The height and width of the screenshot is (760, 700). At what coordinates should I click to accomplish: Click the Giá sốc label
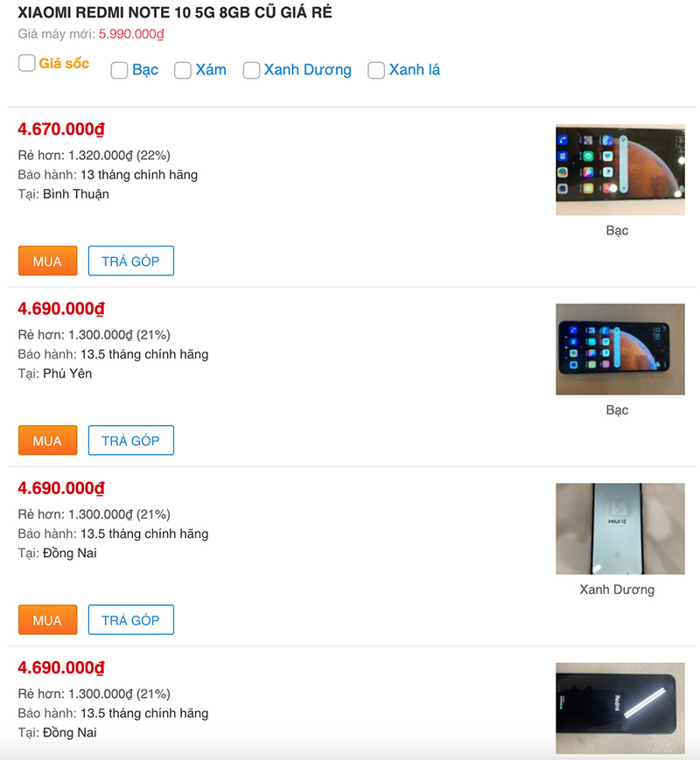(64, 63)
